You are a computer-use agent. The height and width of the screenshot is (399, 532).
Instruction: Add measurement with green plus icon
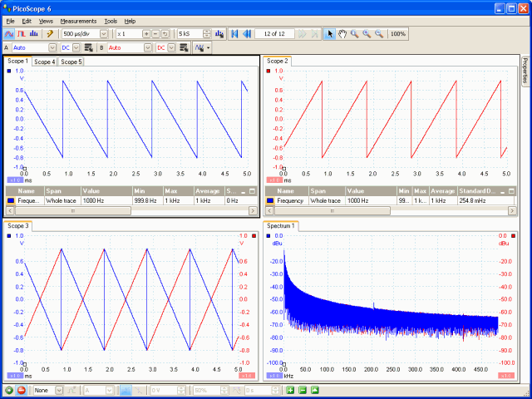(290, 390)
